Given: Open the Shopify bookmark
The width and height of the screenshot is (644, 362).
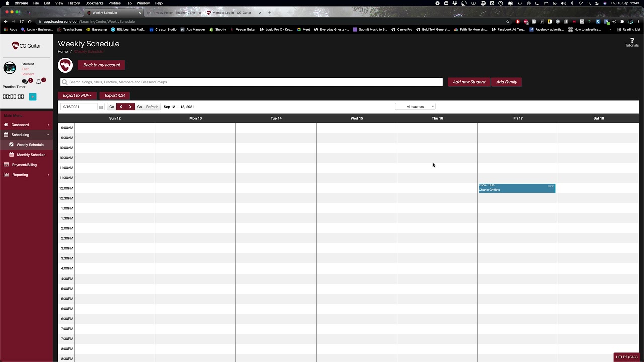Looking at the screenshot, I should pyautogui.click(x=218, y=30).
